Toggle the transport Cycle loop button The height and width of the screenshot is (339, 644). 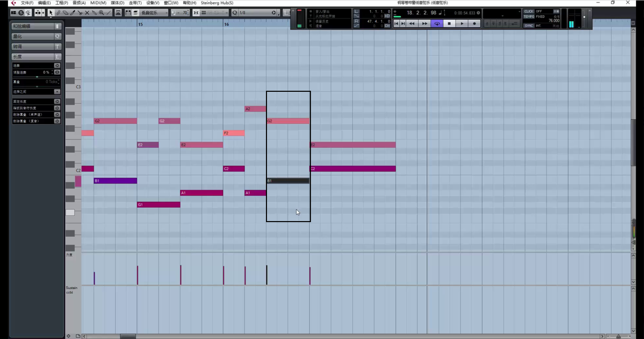point(437,23)
